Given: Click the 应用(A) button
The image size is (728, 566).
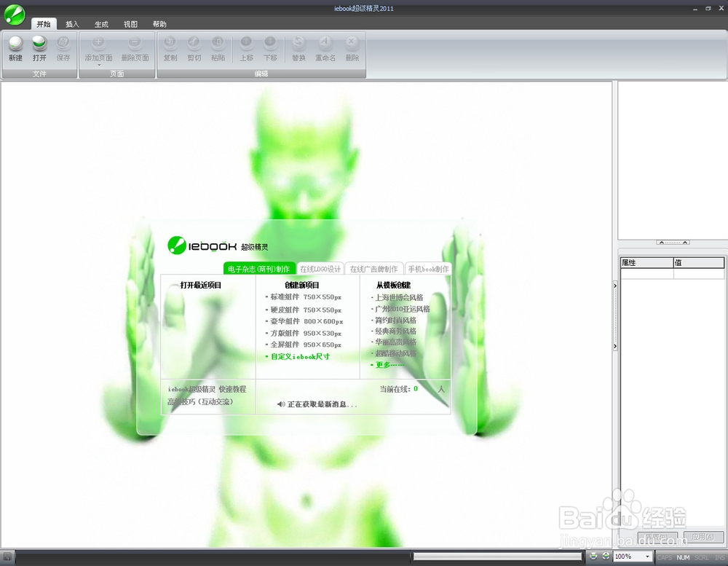Looking at the screenshot, I should tap(703, 537).
